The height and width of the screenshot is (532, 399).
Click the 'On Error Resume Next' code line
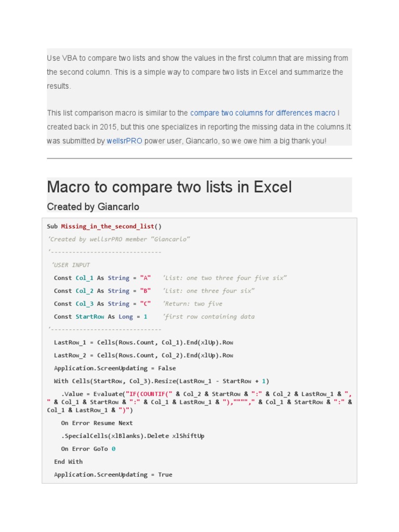click(97, 423)
